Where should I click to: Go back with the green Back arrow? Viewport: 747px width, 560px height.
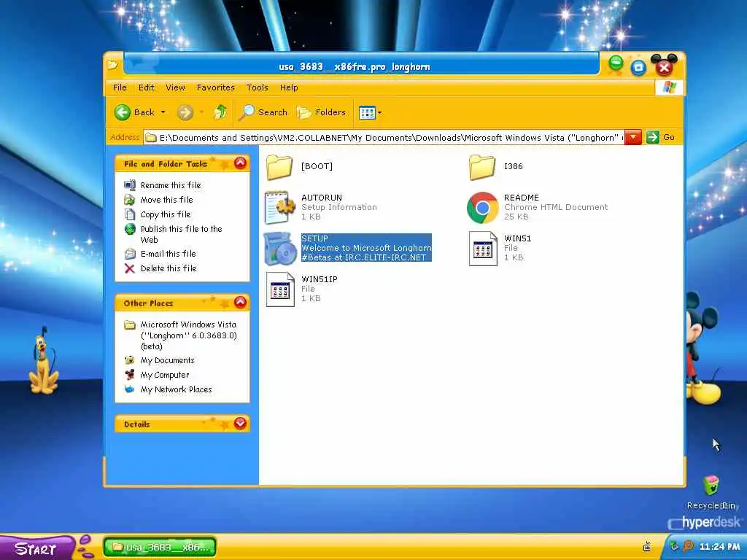click(x=123, y=112)
